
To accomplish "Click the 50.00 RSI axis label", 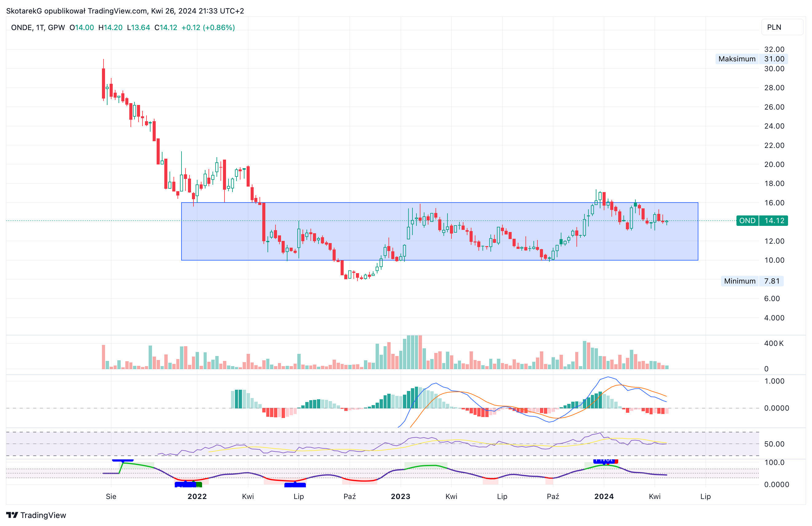I will [x=774, y=444].
